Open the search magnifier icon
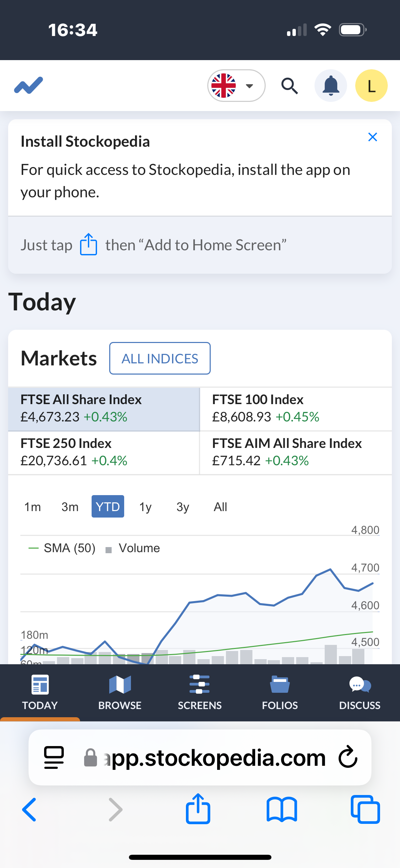 [289, 86]
